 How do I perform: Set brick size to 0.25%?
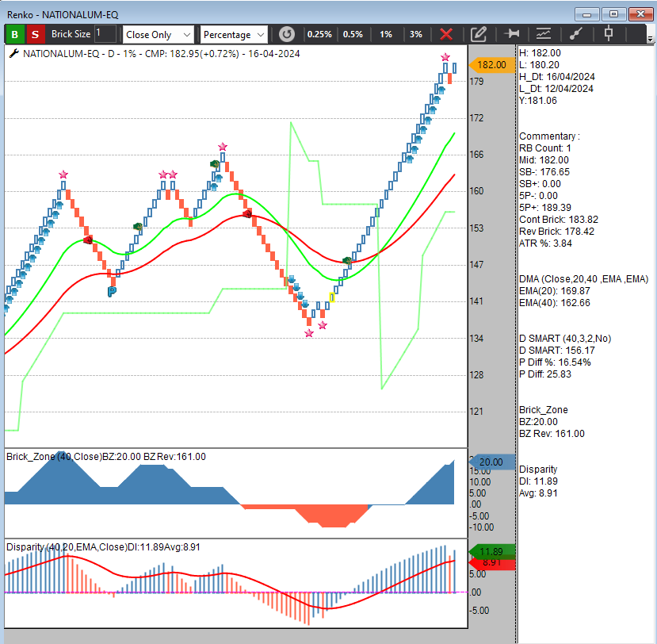click(x=319, y=34)
